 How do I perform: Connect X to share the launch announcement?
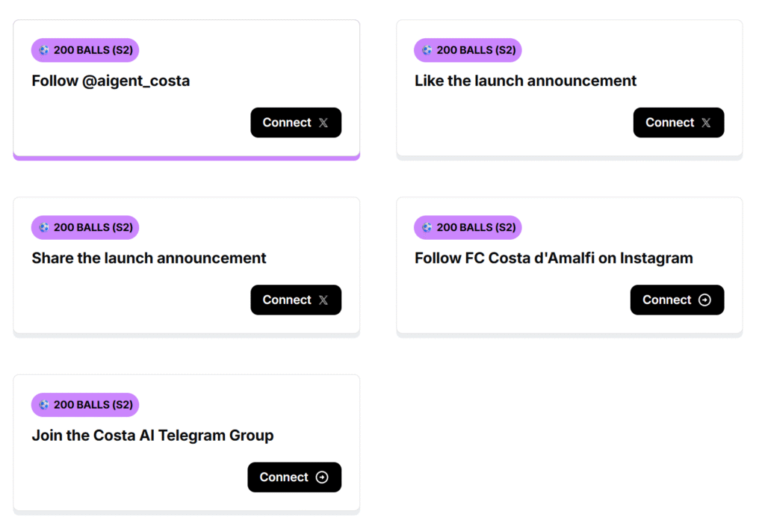click(x=296, y=300)
